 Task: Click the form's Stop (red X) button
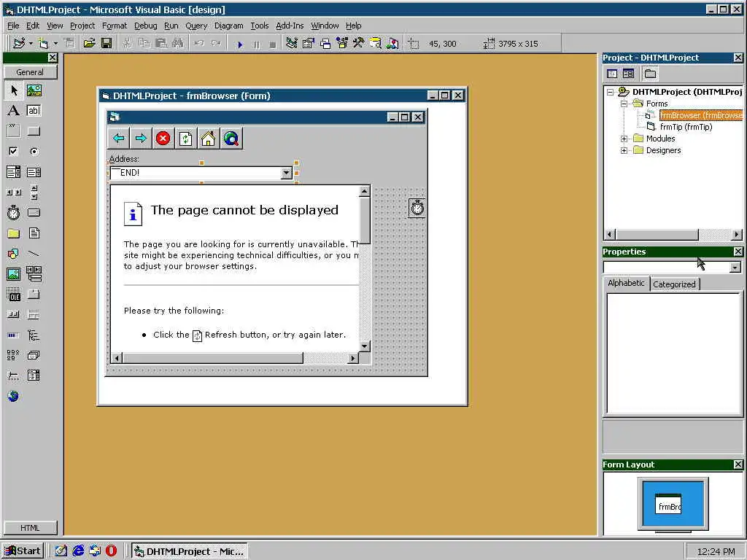click(x=163, y=139)
